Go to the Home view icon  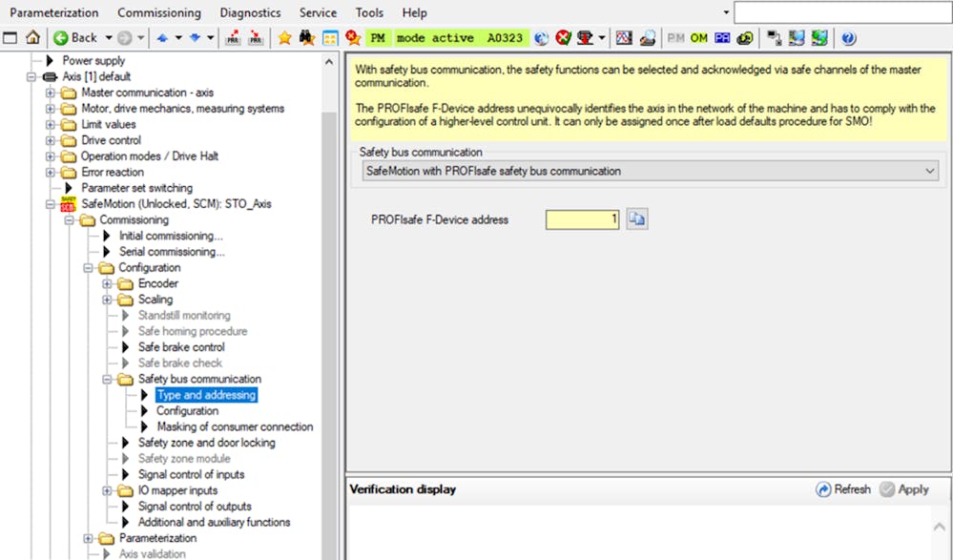tap(32, 38)
